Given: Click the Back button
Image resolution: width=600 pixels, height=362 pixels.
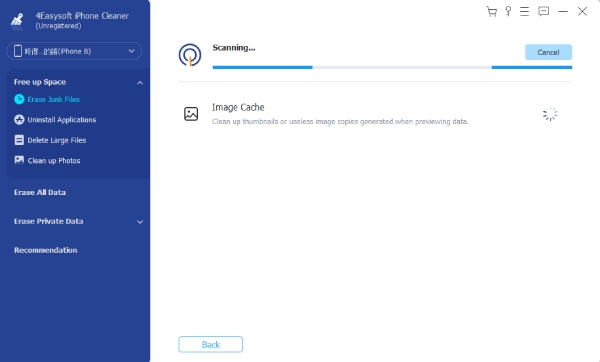Looking at the screenshot, I should pyautogui.click(x=210, y=344).
